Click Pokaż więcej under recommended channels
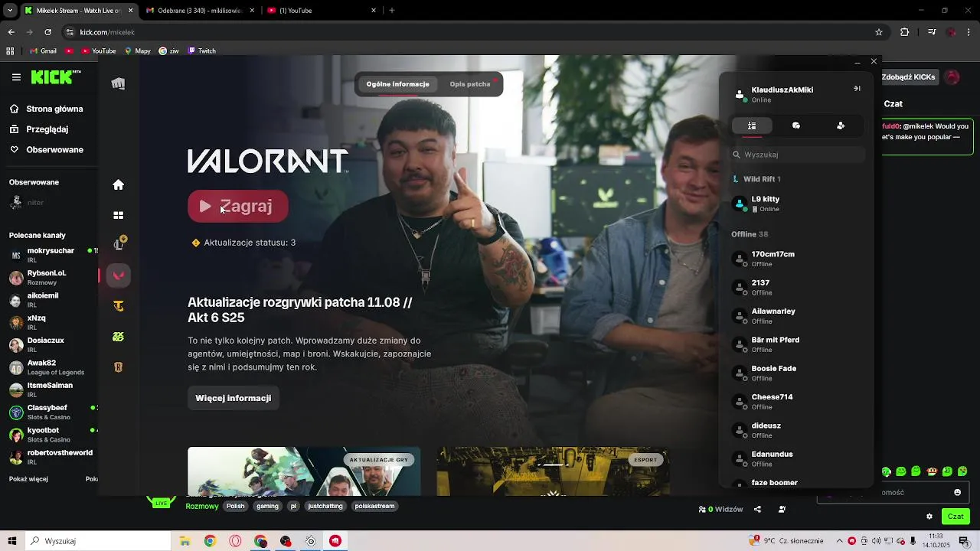980x551 pixels. [28, 479]
